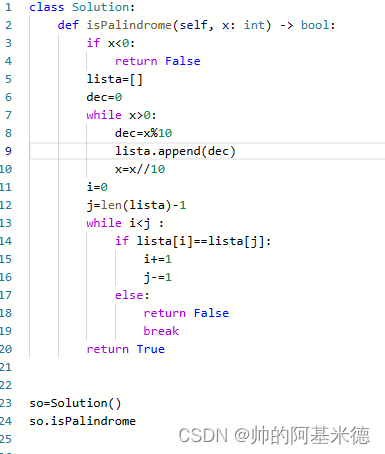The height and width of the screenshot is (454, 385).
Task: Click 'if lista[i]==lista[j]:' condition
Action: pyautogui.click(x=193, y=241)
